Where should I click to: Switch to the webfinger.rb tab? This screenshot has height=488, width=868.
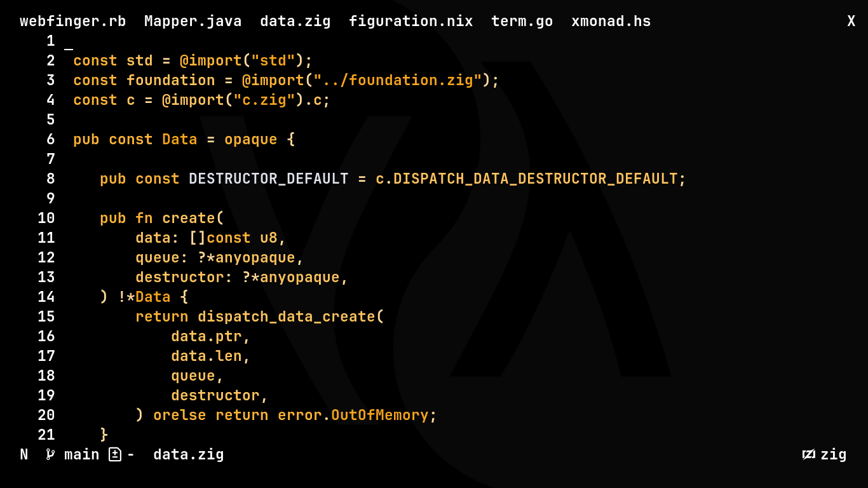click(x=72, y=21)
